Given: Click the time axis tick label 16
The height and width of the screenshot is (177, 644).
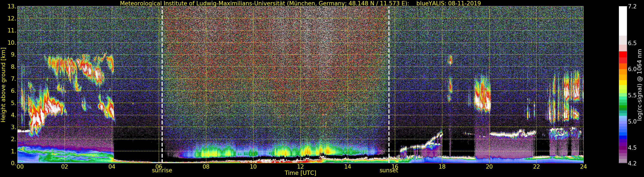Looking at the screenshot, I should 395,167.
